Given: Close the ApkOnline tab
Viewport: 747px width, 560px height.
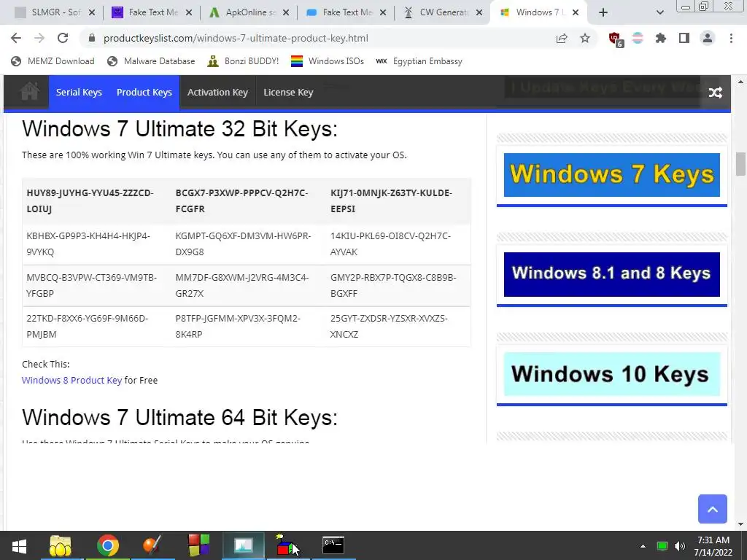Looking at the screenshot, I should pyautogui.click(x=286, y=13).
